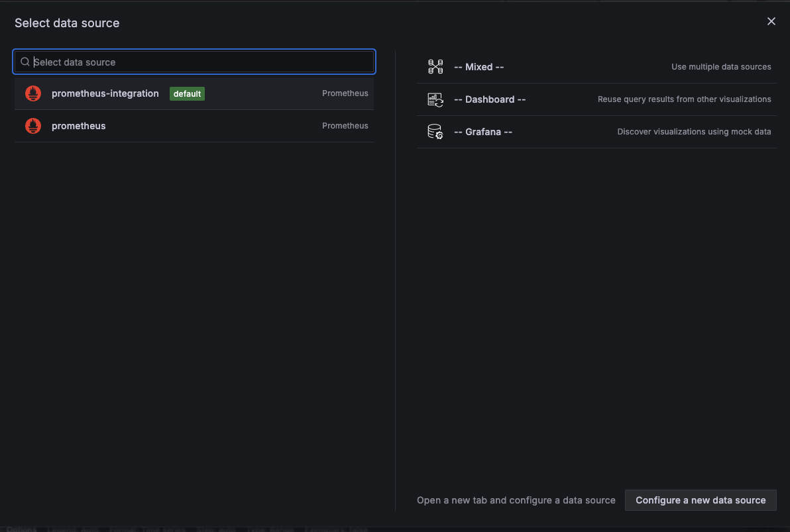Screen dimensions: 790x532
Task: Click the Grafana database icon
Action: pos(435,131)
